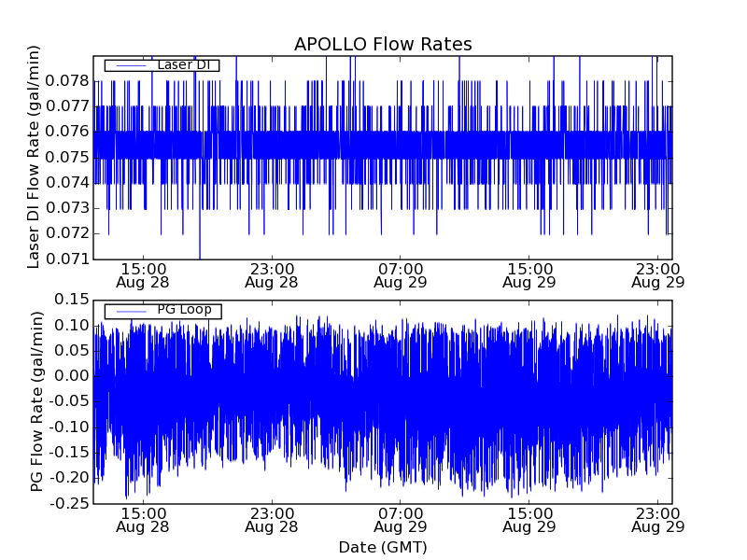Click the -0.15 tick on PG plot
The image size is (747, 560).
pos(69,453)
